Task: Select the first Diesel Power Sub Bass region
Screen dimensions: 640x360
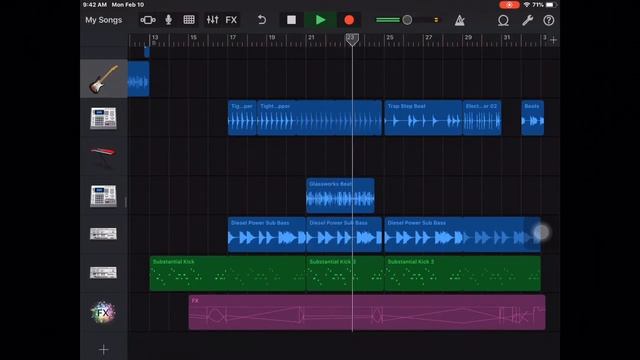Action: pyautogui.click(x=267, y=234)
